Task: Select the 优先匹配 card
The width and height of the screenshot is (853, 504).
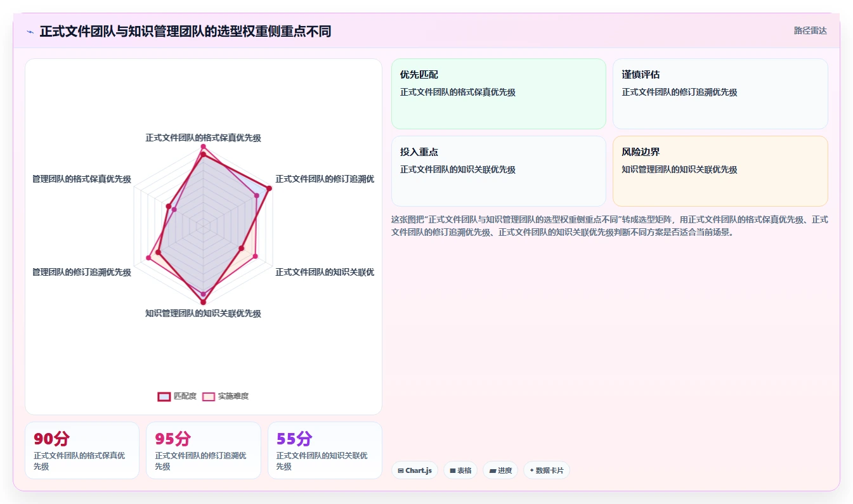Action: 498,94
